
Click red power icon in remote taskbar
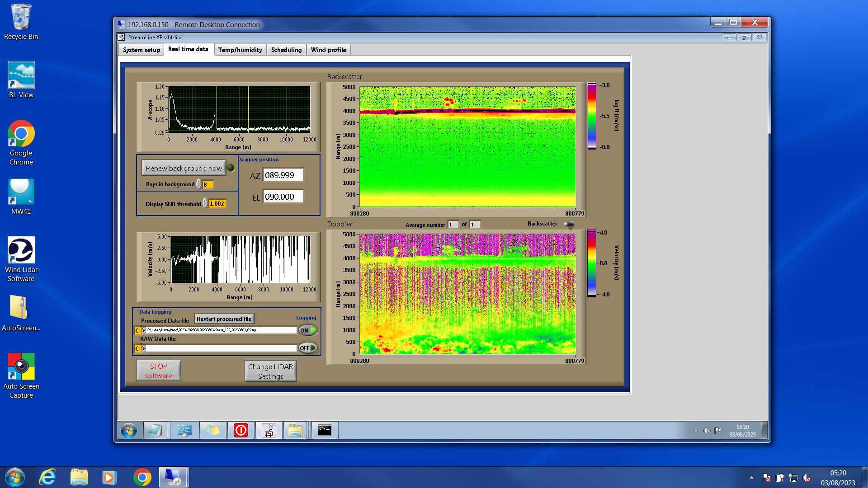tap(241, 430)
